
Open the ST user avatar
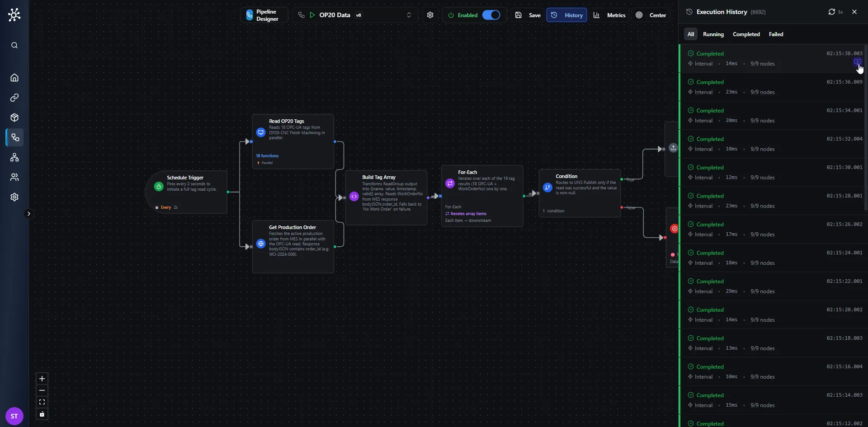[x=14, y=416]
